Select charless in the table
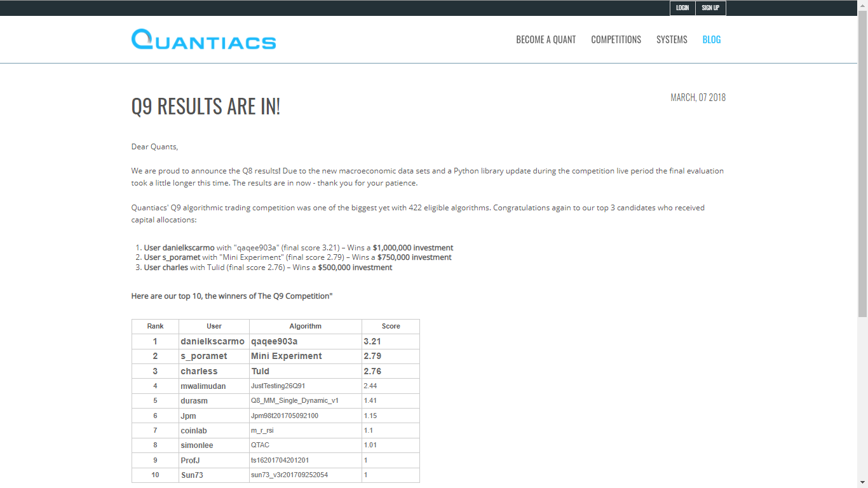Viewport: 868px width, 488px height. click(x=214, y=371)
